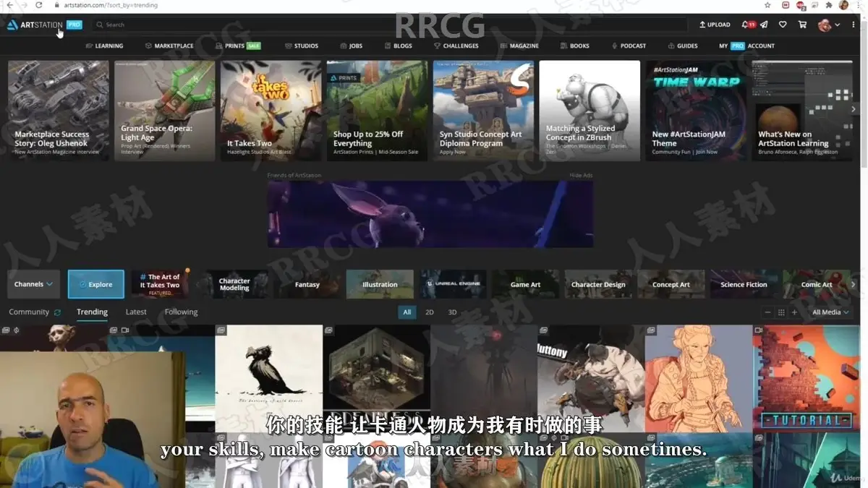Open the Science Fiction channel
868x488 pixels.
point(744,284)
